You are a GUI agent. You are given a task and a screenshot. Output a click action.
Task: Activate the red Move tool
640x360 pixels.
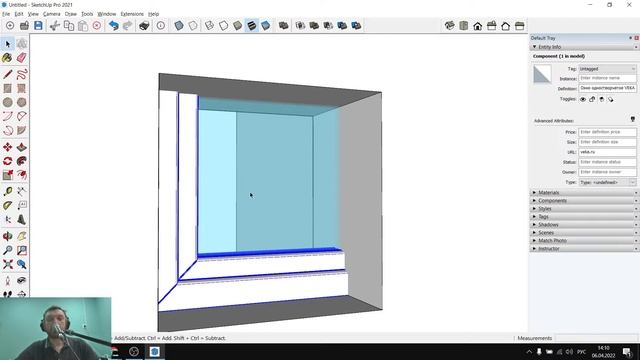(x=7, y=147)
